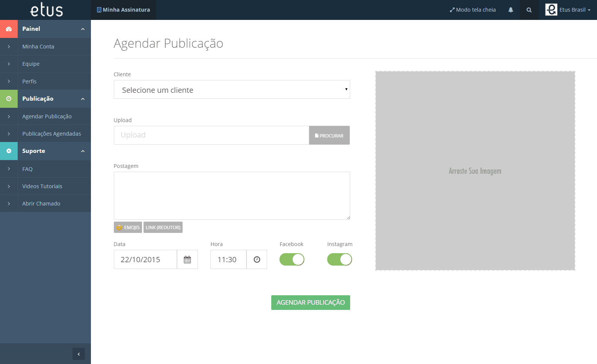Image resolution: width=597 pixels, height=364 pixels.
Task: Click arrow icon beside Abrir Chamado
Action: coord(9,204)
